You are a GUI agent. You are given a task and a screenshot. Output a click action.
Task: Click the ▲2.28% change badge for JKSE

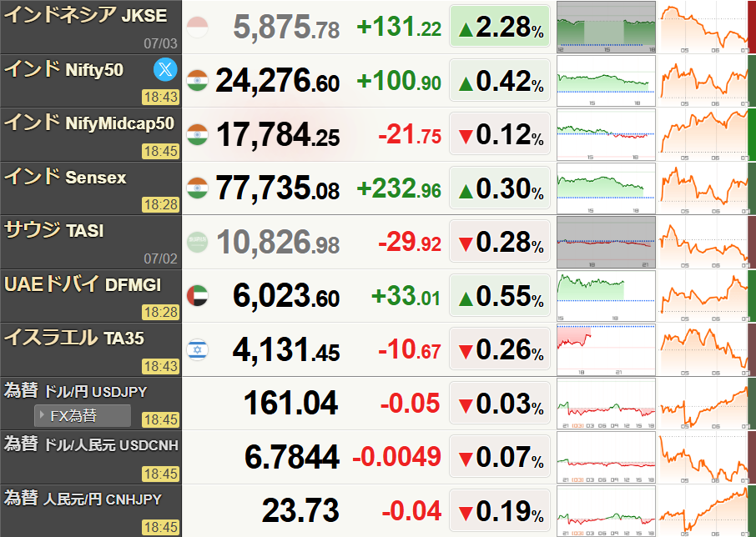(500, 26)
